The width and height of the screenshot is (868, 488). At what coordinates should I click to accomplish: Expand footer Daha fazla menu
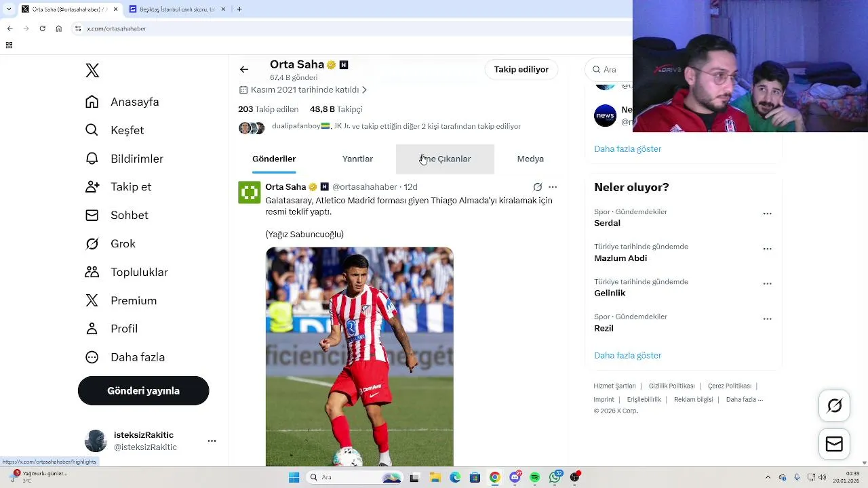point(745,400)
